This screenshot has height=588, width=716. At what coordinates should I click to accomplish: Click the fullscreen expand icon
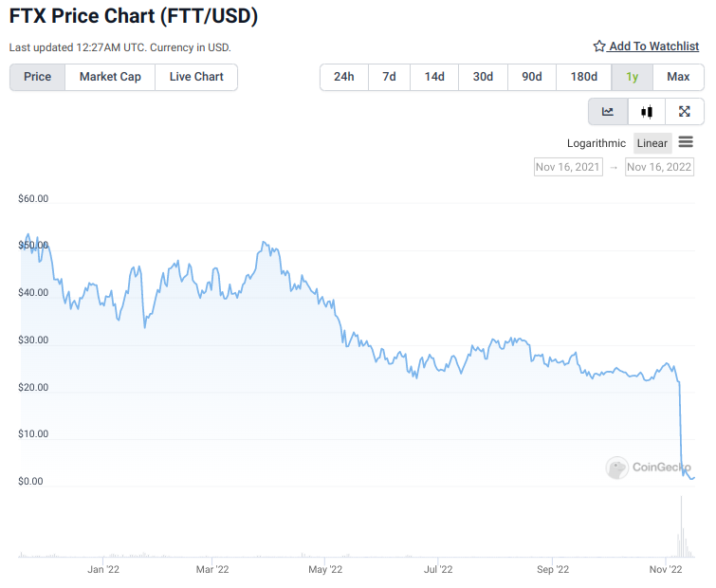685,112
